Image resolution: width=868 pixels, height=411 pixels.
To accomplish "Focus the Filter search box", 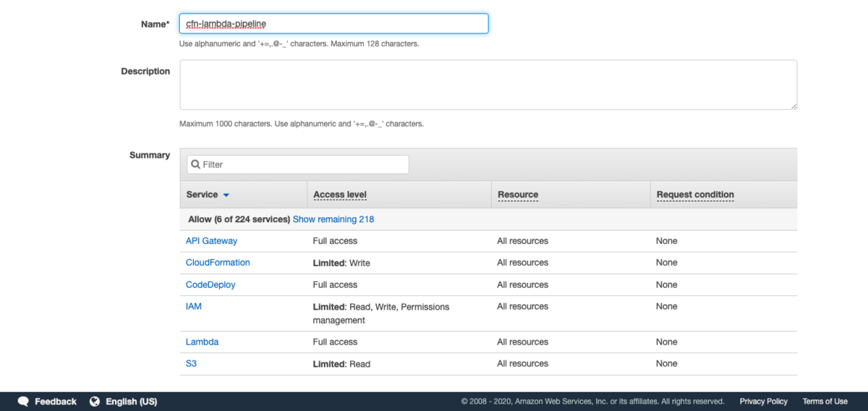I will click(298, 164).
